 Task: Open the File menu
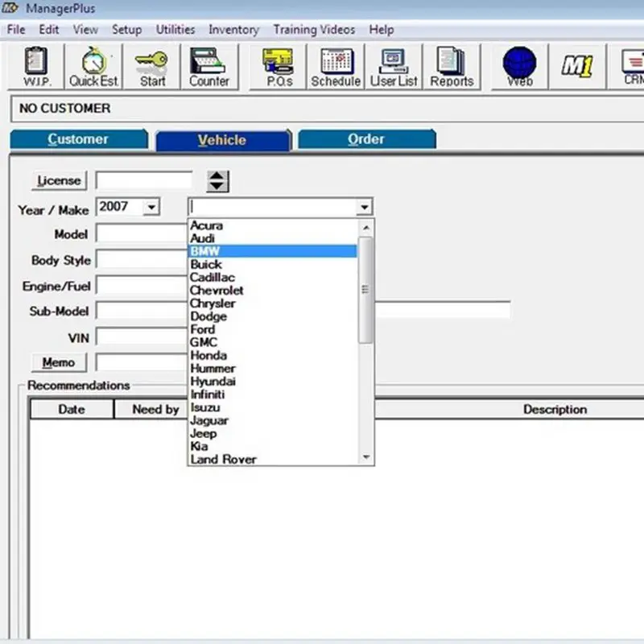[x=16, y=30]
